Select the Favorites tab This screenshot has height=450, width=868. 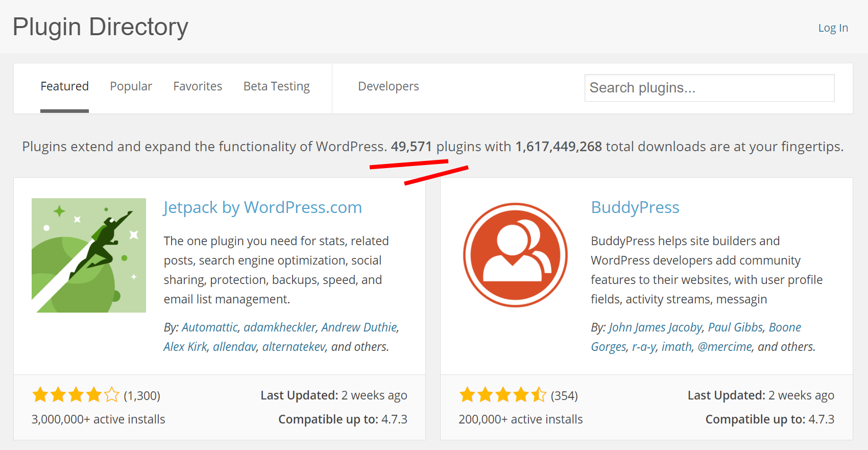click(198, 86)
